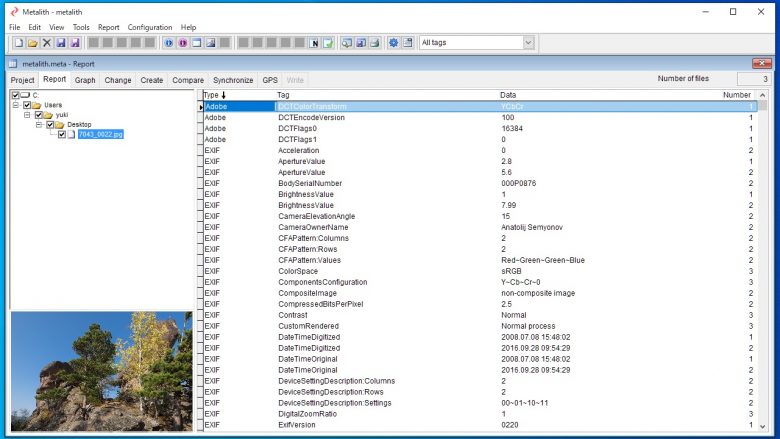The width and height of the screenshot is (780, 439).
Task: Click the Open folder toolbar icon
Action: click(33, 43)
